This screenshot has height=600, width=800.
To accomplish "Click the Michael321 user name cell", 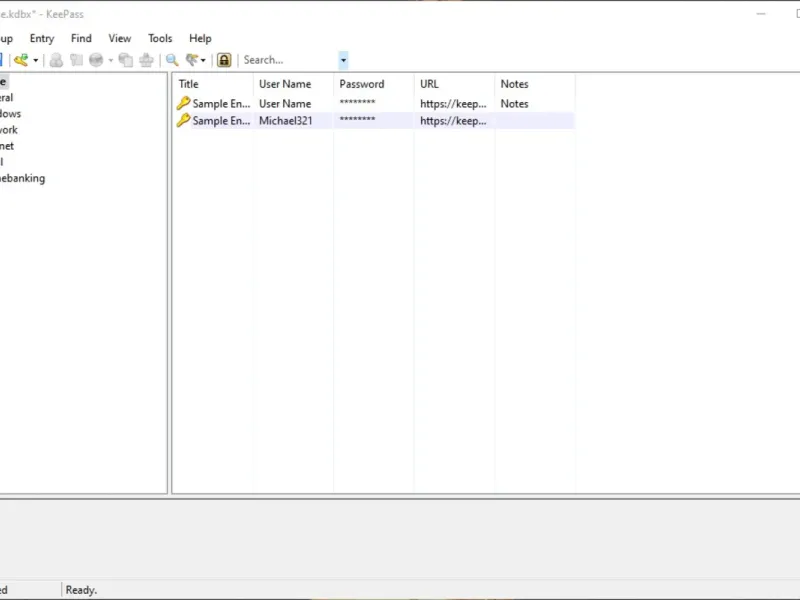I will pos(286,121).
